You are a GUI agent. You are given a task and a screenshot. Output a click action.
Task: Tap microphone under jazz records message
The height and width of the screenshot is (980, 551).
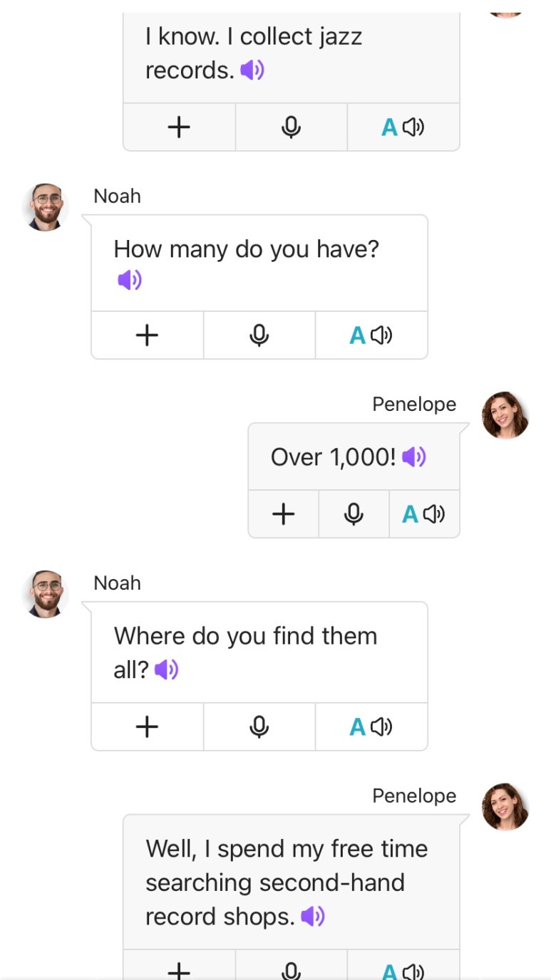point(291,127)
